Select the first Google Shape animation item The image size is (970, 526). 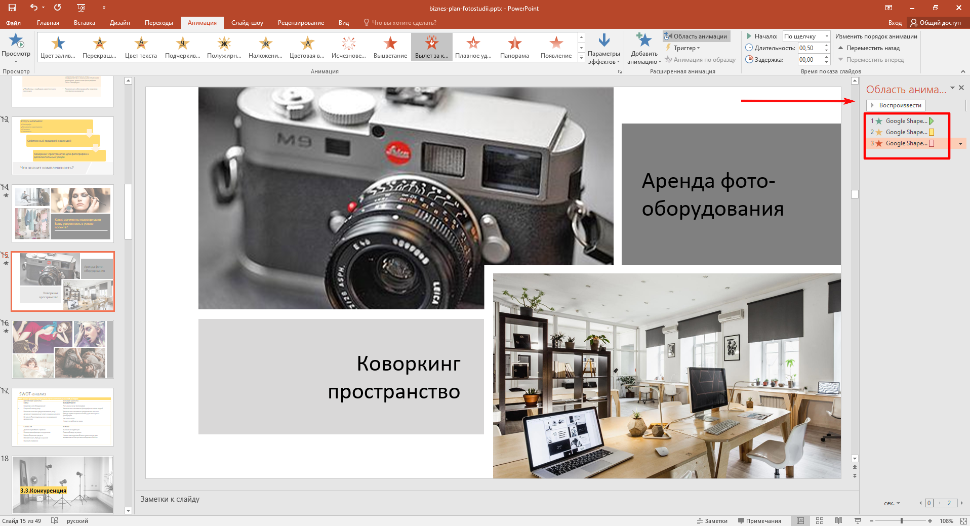pyautogui.click(x=902, y=121)
